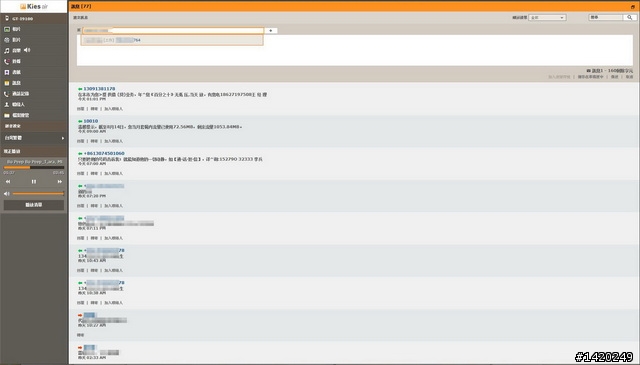Forward the message from +8613074501060
The image size is (640, 365).
(x=94, y=174)
